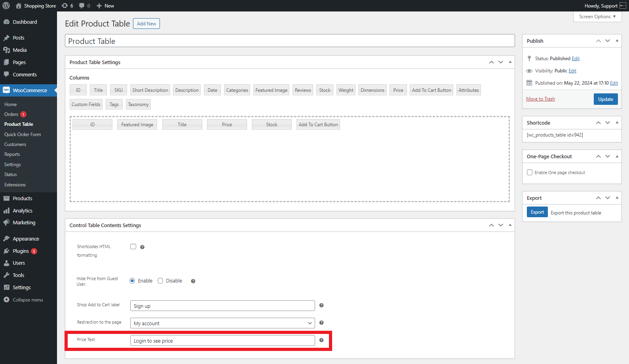The image size is (629, 364).
Task: Expand the Screen Options panel
Action: [x=597, y=17]
